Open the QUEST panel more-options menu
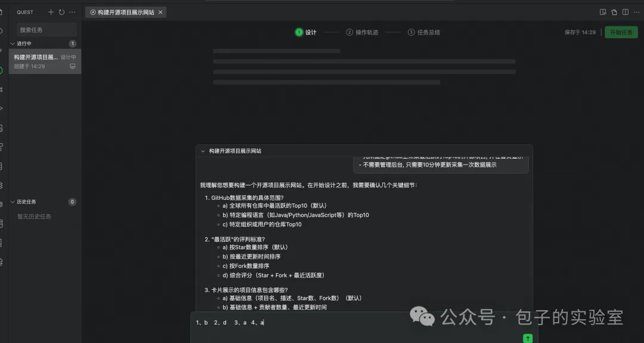Viewport: 644px width, 343px height. [x=72, y=13]
